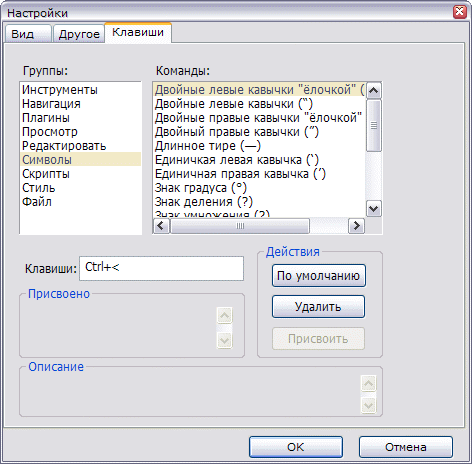
Task: Close the Настройки dialog window
Action: (x=459, y=12)
